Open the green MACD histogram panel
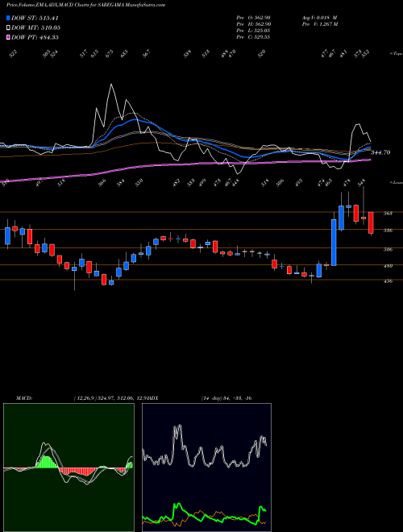This screenshot has height=532, width=403. pyautogui.click(x=69, y=468)
